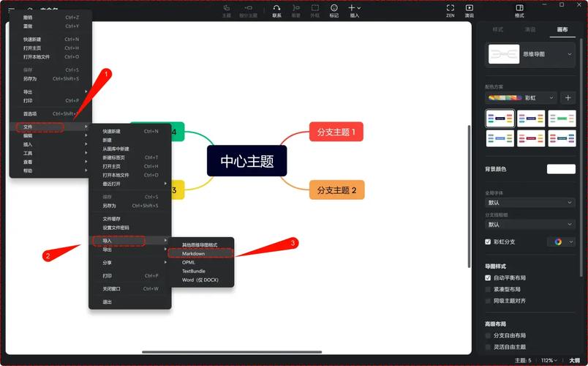Open the global font (全局字体) 默认 dropdown

[530, 202]
